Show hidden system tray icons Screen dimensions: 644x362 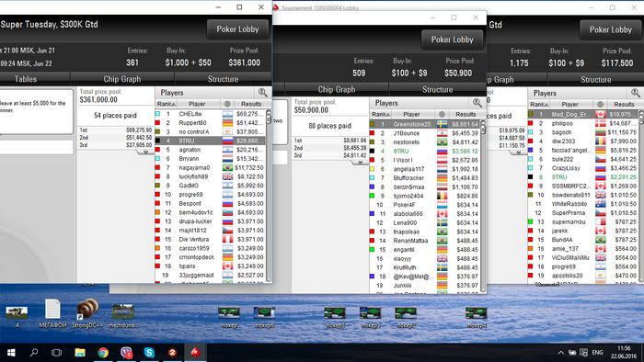coord(560,353)
